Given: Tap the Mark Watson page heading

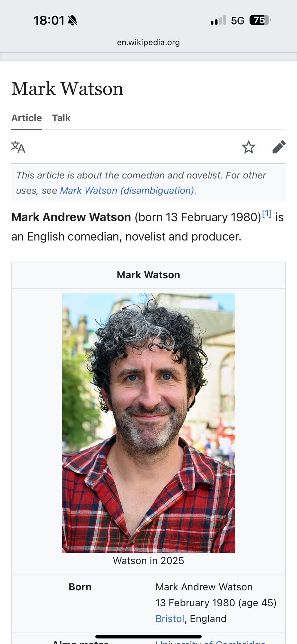Looking at the screenshot, I should click(x=67, y=89).
